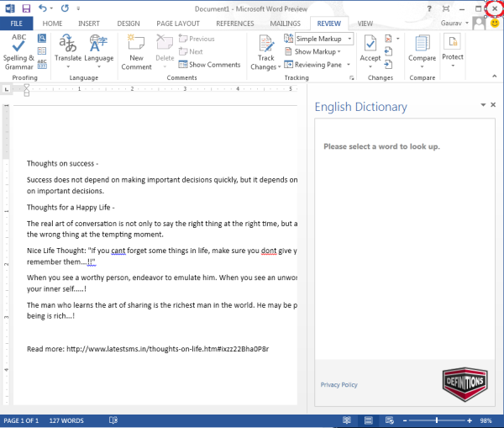
Task: Open the Undo history dropdown
Action: (x=51, y=8)
